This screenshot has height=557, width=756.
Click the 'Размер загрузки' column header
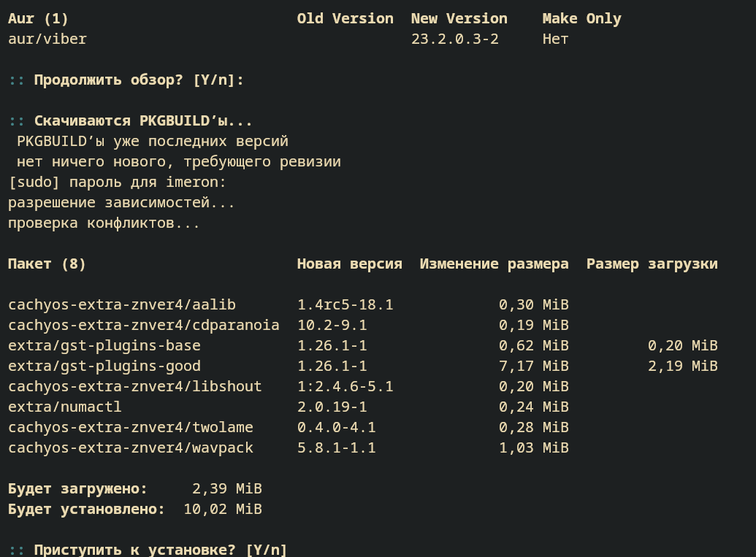652,264
